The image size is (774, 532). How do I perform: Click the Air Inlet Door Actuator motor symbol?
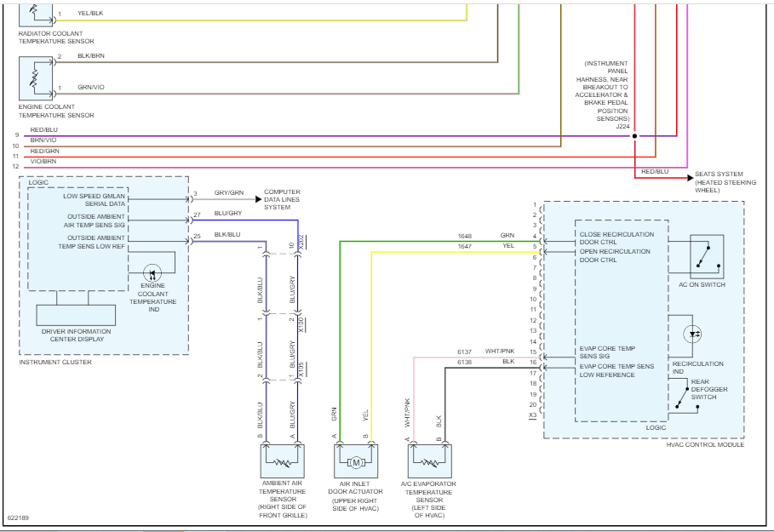(355, 461)
